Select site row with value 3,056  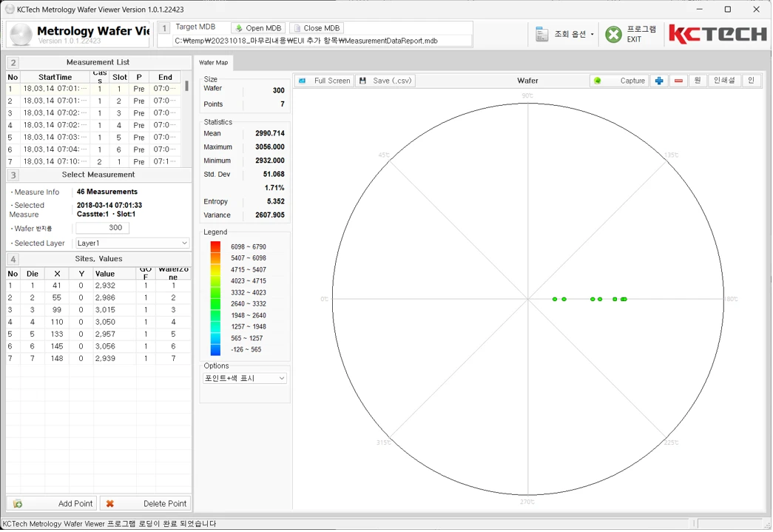(98, 346)
